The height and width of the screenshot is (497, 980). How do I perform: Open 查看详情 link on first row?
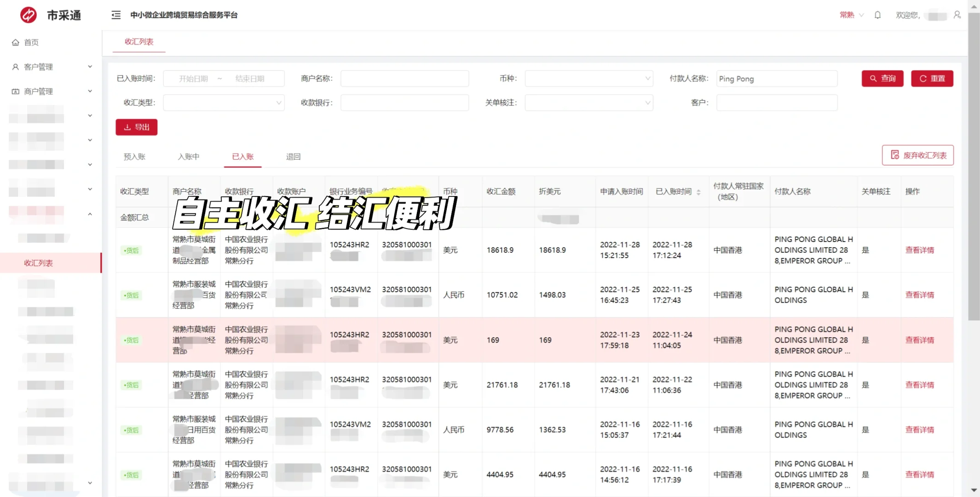click(x=920, y=250)
